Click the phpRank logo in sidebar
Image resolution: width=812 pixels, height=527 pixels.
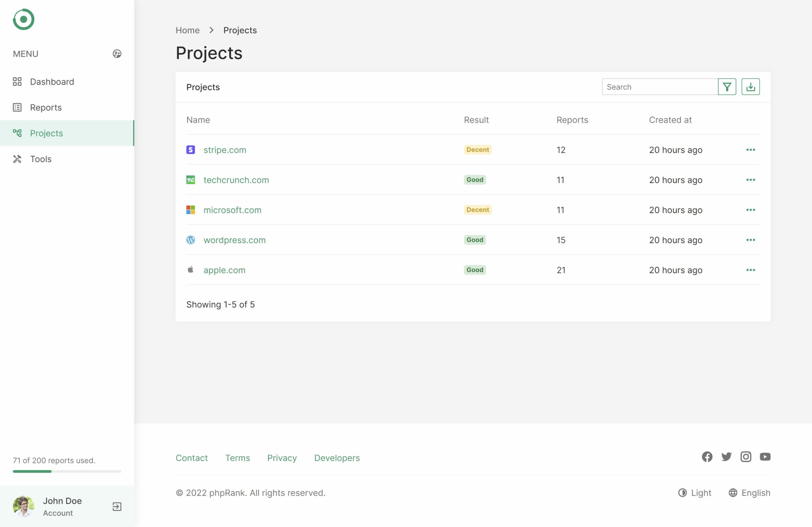(23, 19)
